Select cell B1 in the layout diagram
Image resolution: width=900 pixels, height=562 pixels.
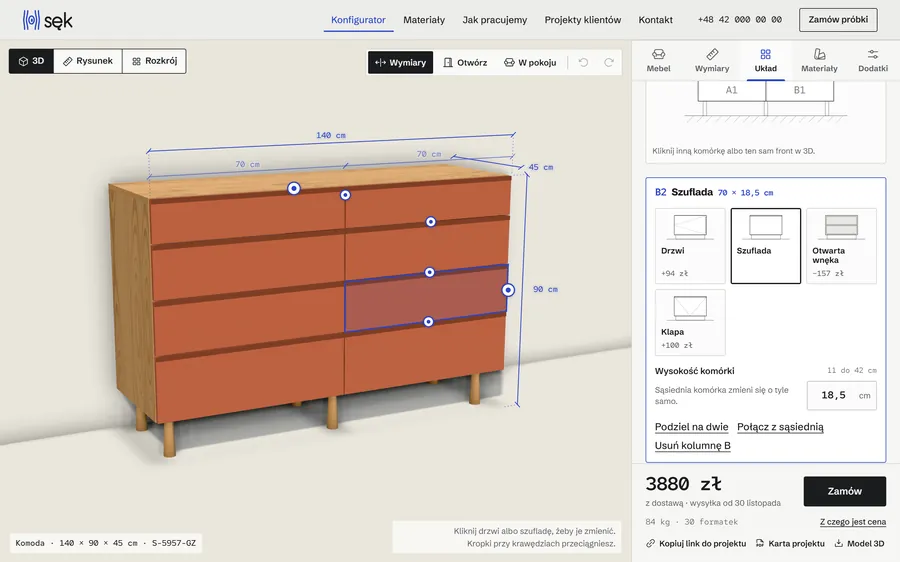800,90
